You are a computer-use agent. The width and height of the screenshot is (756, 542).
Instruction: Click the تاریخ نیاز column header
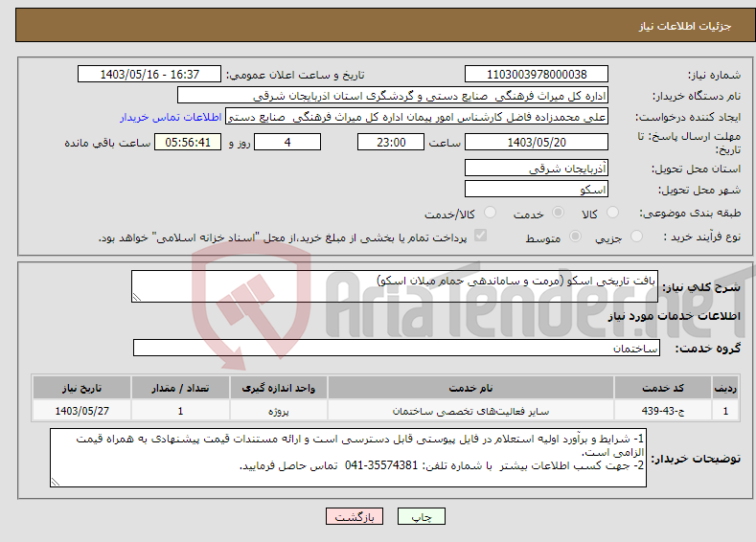pos(82,388)
